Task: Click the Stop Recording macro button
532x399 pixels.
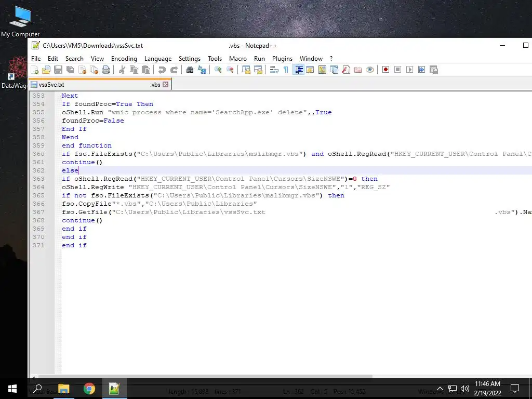Action: pos(397,70)
